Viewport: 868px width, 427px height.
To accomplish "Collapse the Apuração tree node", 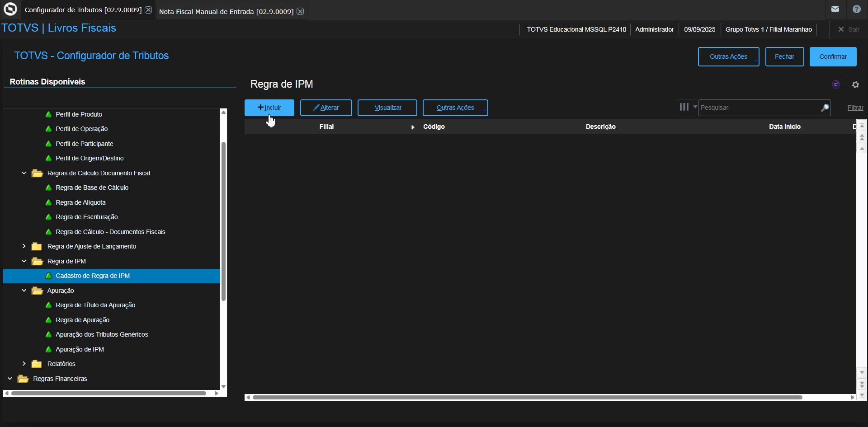I will point(24,291).
